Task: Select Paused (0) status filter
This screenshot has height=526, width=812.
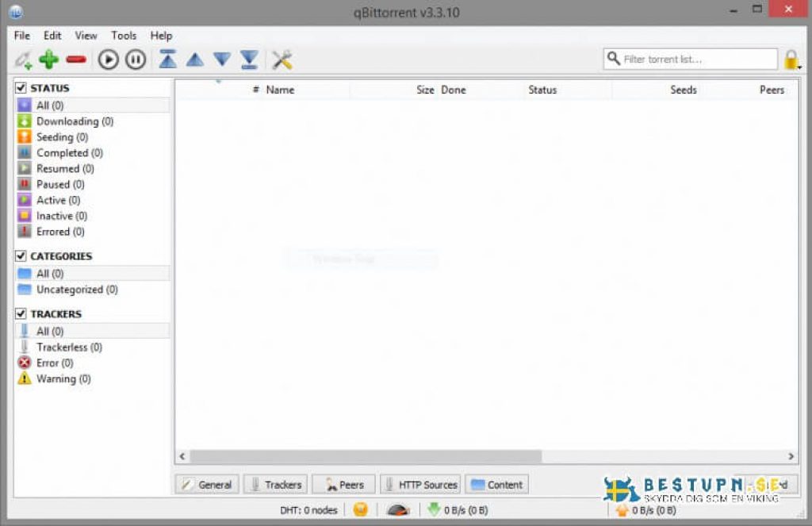Action: click(92, 184)
